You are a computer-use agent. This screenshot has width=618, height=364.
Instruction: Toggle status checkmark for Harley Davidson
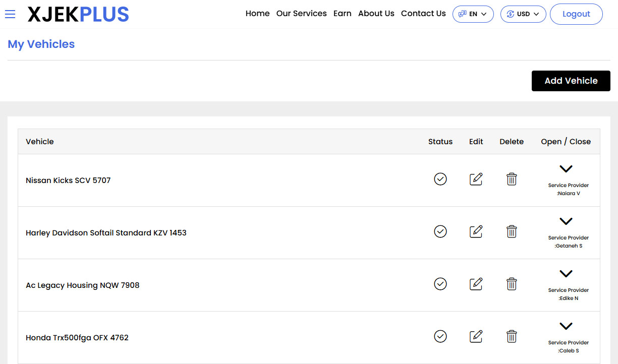pyautogui.click(x=440, y=231)
